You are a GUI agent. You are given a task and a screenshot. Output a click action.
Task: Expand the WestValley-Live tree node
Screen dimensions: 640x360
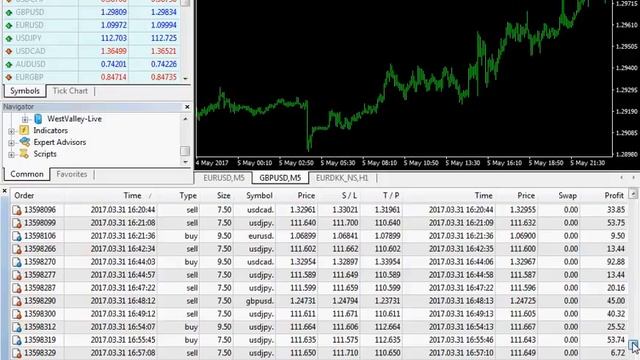(25, 119)
